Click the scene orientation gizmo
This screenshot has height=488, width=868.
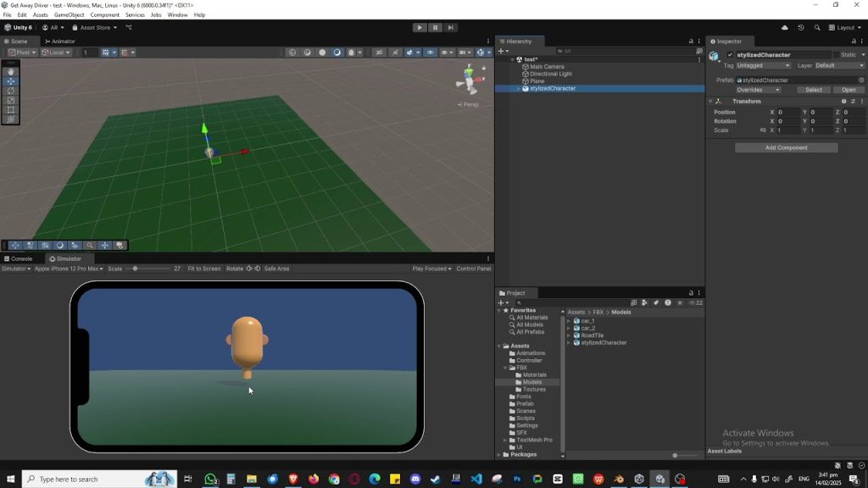[467, 82]
